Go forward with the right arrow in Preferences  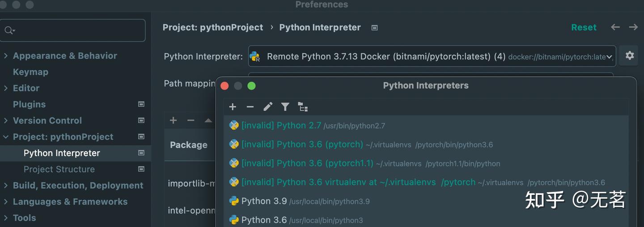pos(633,27)
